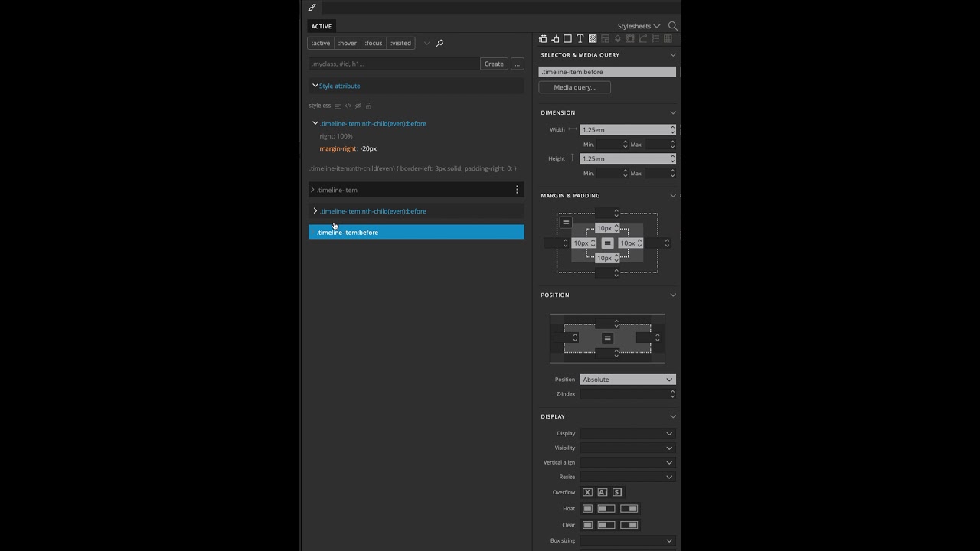Open the three-dot menu on the .timeline-item rule
The image size is (980, 551).
pyautogui.click(x=517, y=190)
